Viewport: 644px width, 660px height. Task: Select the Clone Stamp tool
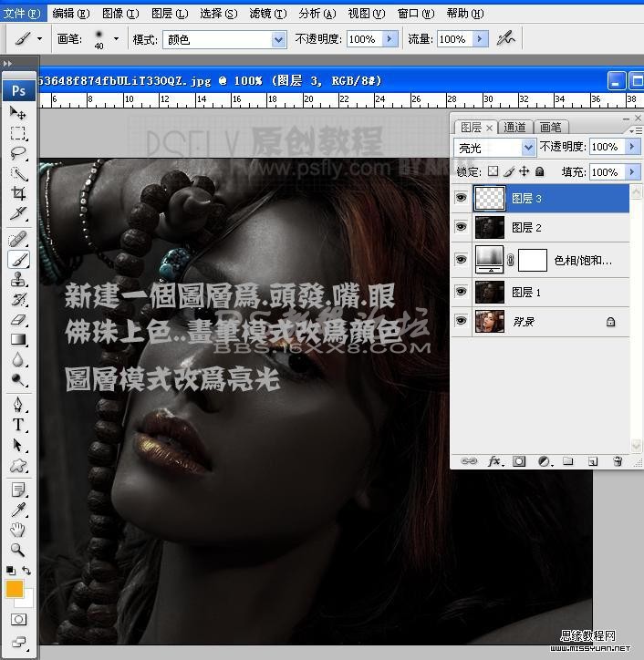17,280
